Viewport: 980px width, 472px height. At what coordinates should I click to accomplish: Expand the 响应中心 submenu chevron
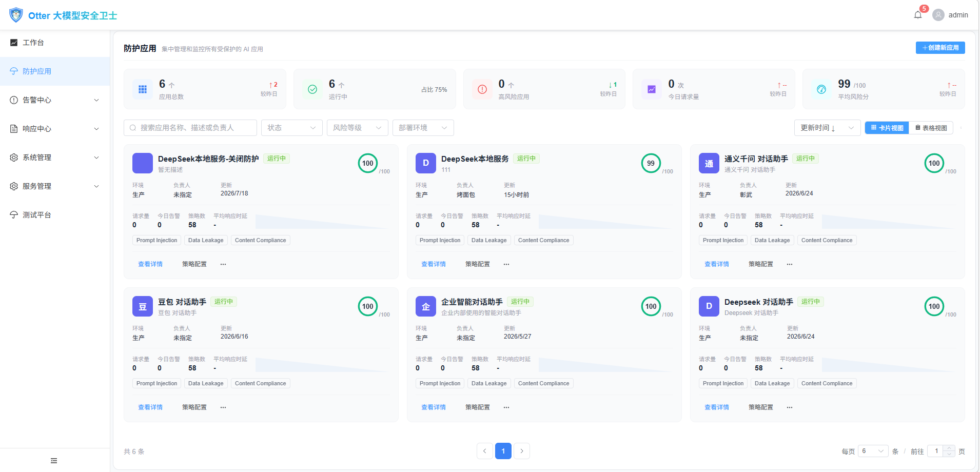[96, 129]
